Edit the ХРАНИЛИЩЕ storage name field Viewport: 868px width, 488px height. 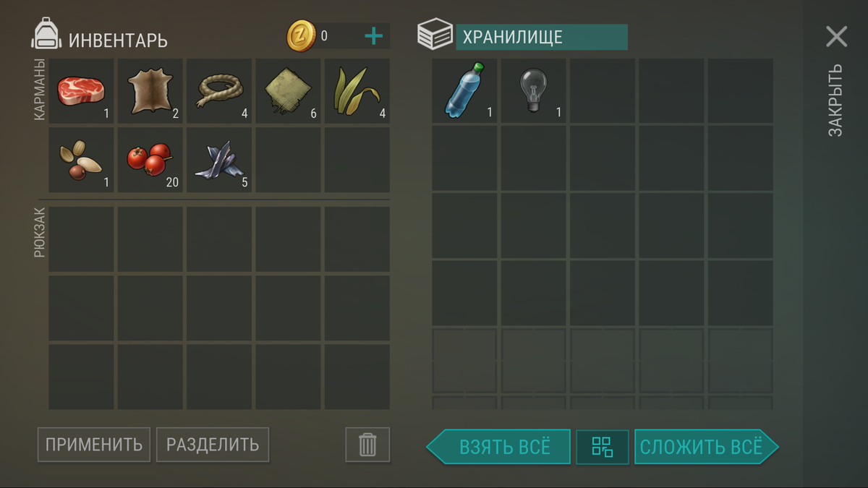(x=542, y=37)
